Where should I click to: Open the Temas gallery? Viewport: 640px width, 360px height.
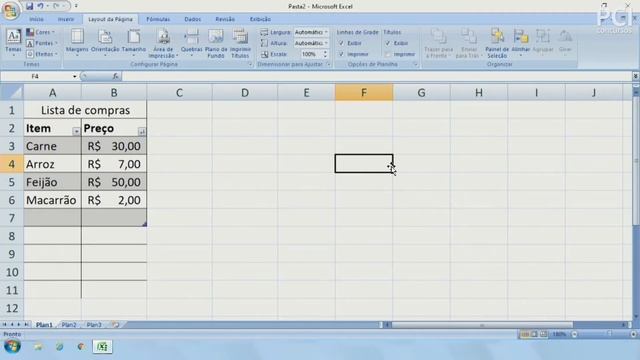pyautogui.click(x=13, y=42)
